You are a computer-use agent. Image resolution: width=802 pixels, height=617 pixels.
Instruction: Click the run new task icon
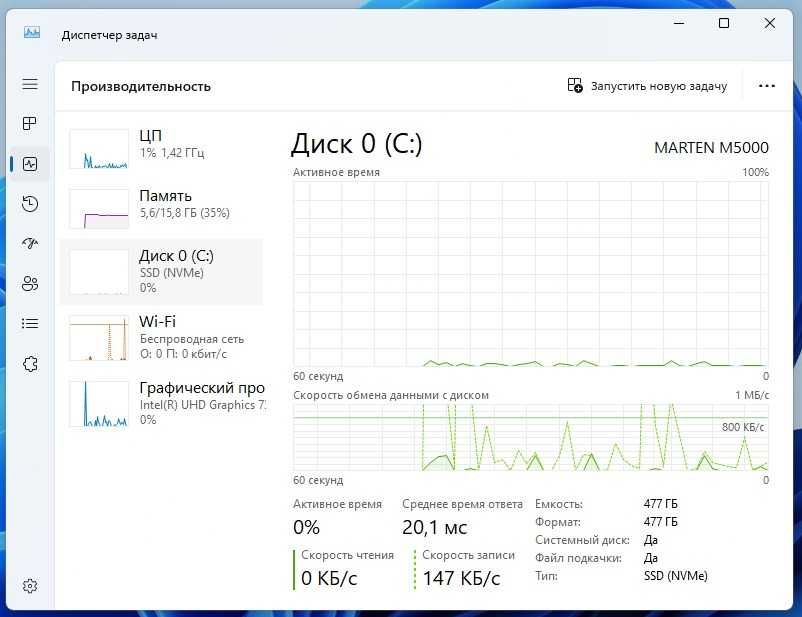click(575, 85)
